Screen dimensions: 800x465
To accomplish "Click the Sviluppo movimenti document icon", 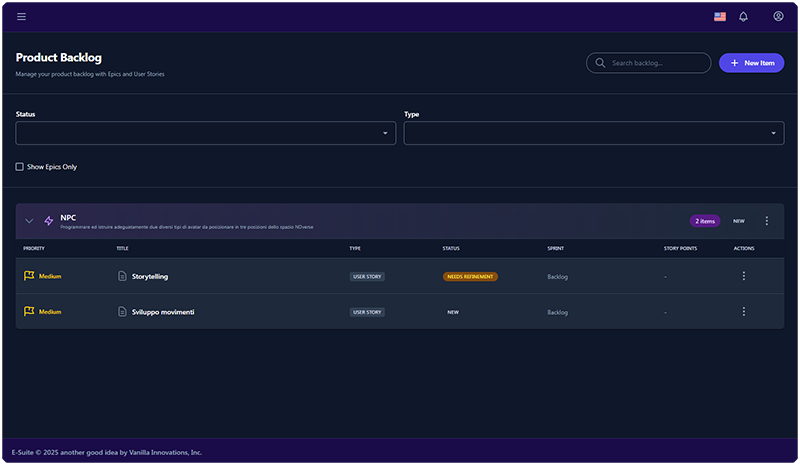I will click(x=123, y=312).
